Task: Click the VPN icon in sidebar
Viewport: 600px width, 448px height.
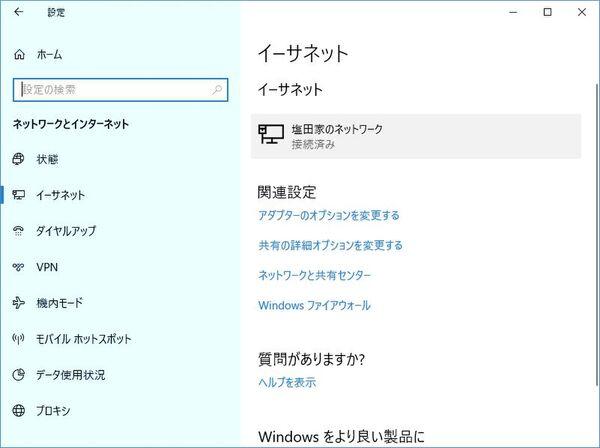Action: tap(18, 267)
